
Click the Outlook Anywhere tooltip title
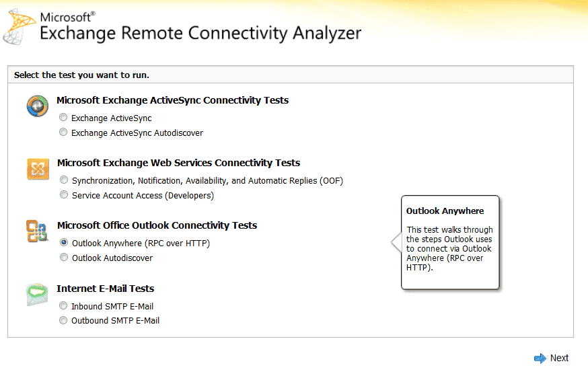click(445, 211)
